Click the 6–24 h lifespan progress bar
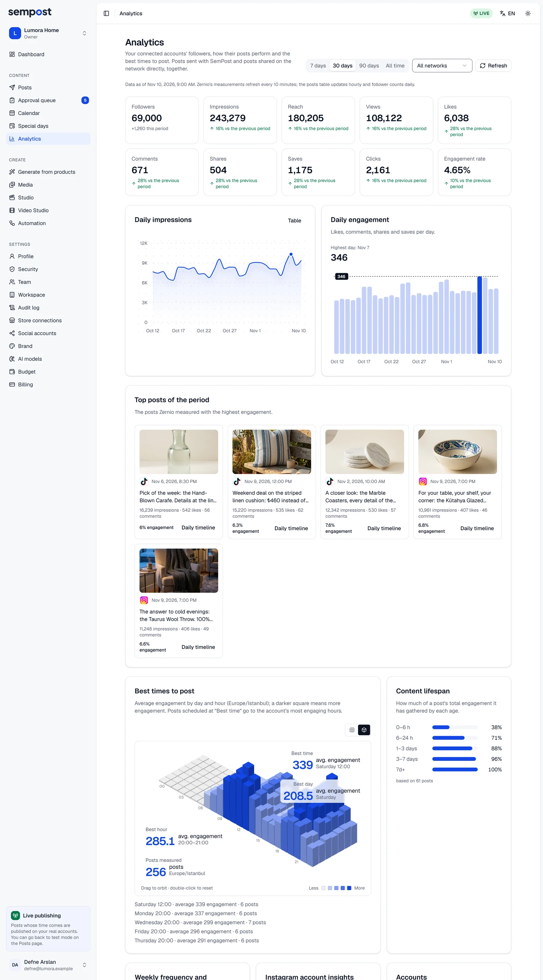The height and width of the screenshot is (980, 543). [x=455, y=738]
